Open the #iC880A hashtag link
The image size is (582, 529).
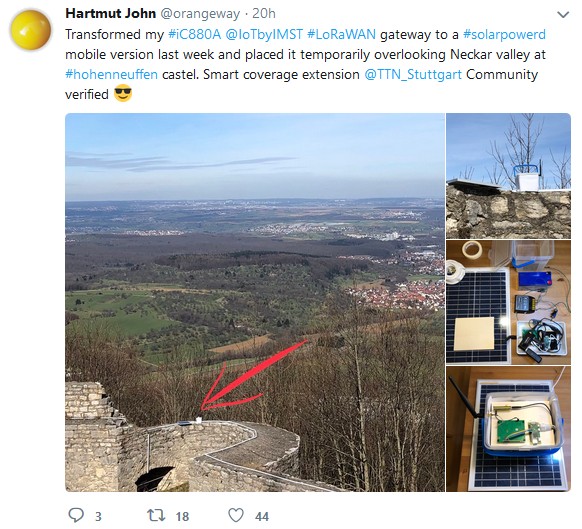click(x=194, y=35)
